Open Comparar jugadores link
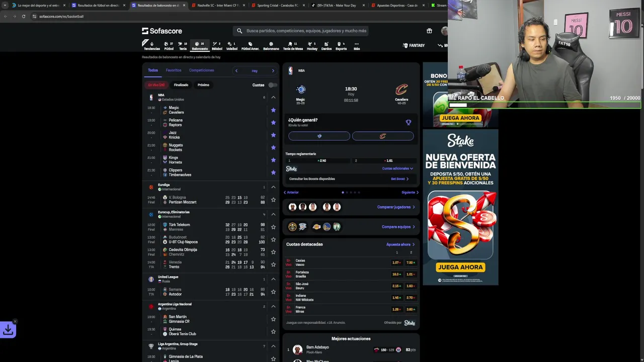 point(396,207)
